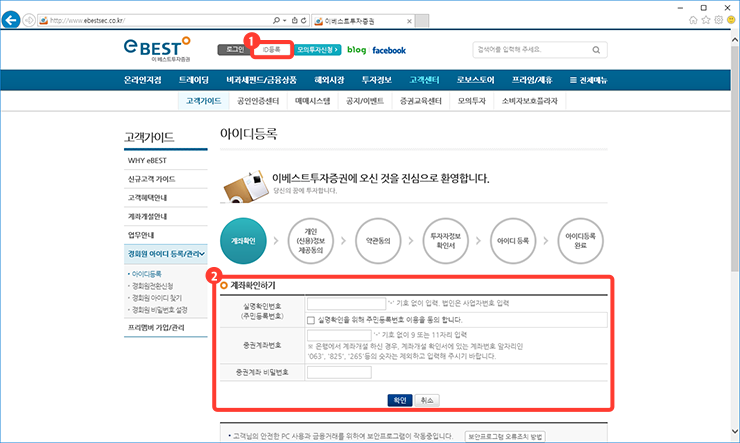
Task: Close the 이베스트투자증권 browser tab
Action: tap(409, 21)
